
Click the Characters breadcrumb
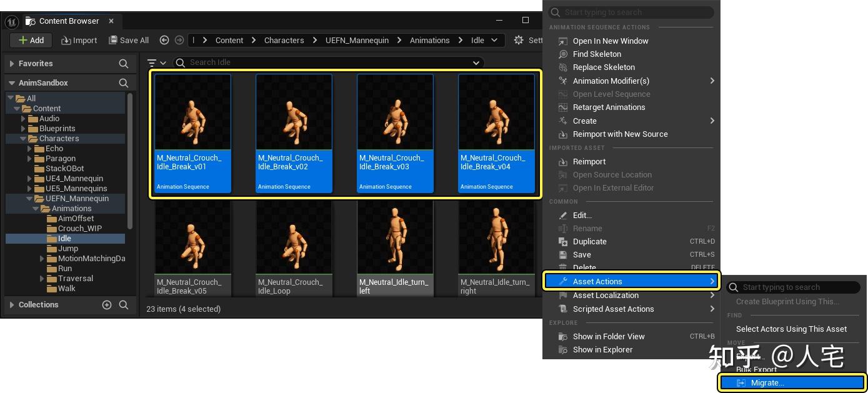tap(284, 40)
